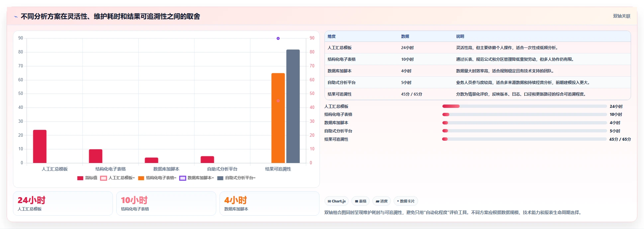Click the 自助式分析平台 progress bar
Screen dimensions: 644x229
524,131
